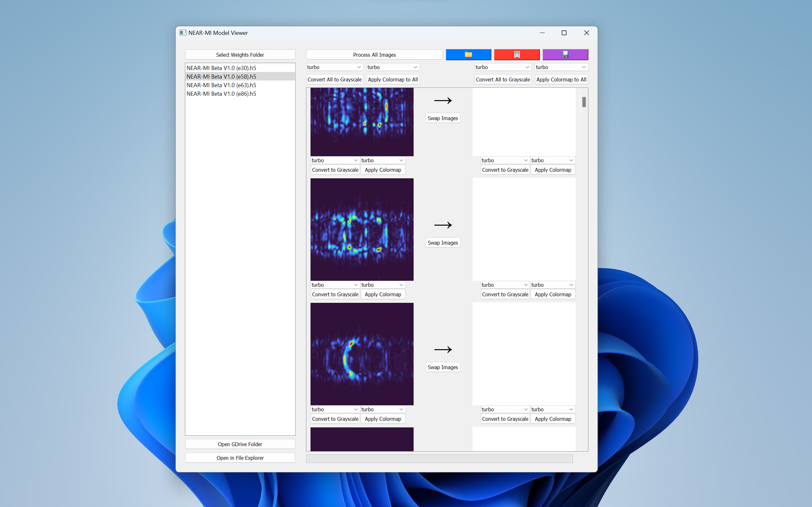This screenshot has height=507, width=812.
Task: Open images using the blue folder icon button
Action: (x=468, y=54)
